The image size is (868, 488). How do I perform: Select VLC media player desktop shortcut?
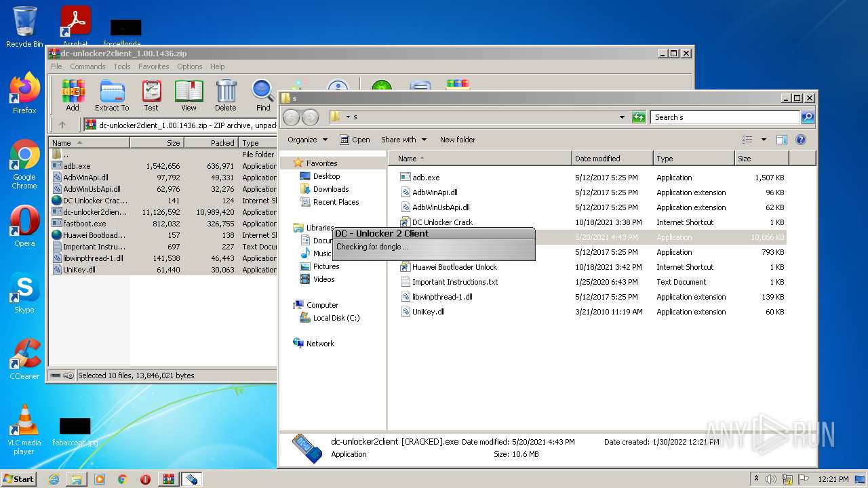(24, 430)
